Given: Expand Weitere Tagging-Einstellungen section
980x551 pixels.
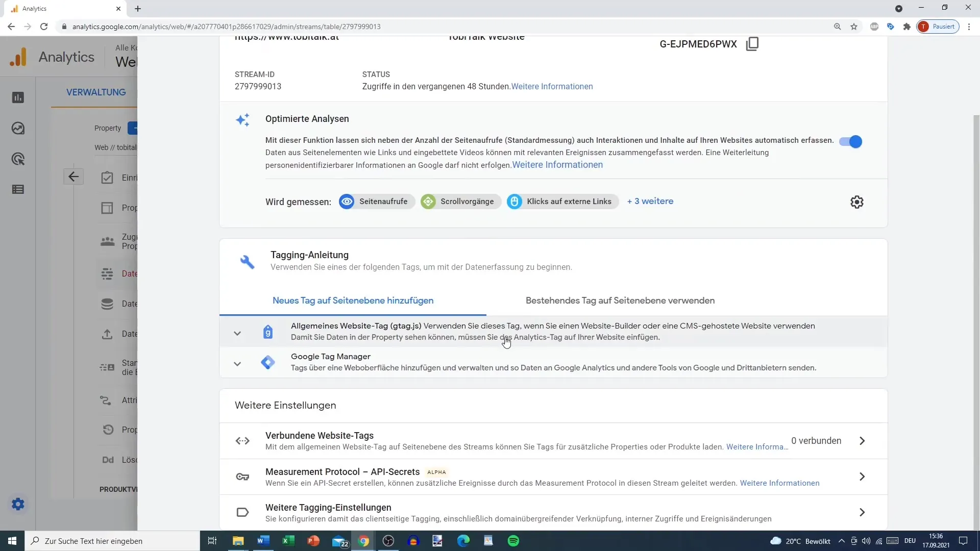Looking at the screenshot, I should 862,512.
